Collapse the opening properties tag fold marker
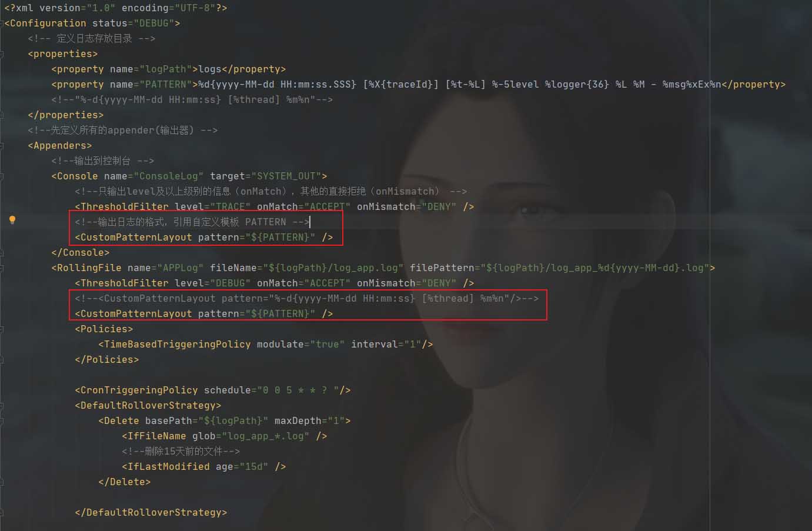This screenshot has height=531, width=812. click(2, 54)
